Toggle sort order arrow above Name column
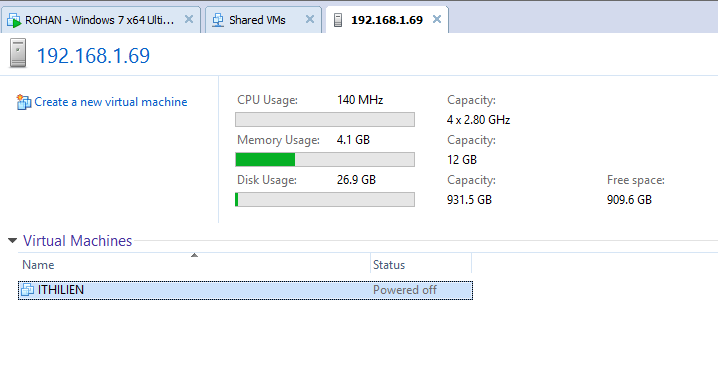This screenshot has width=718, height=378. (x=194, y=255)
